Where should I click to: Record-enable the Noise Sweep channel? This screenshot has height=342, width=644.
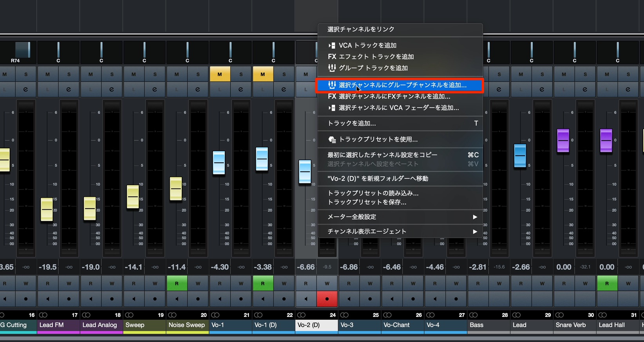(198, 299)
